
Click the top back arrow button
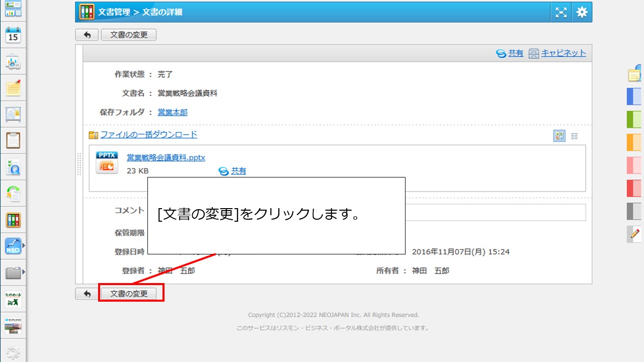click(87, 35)
